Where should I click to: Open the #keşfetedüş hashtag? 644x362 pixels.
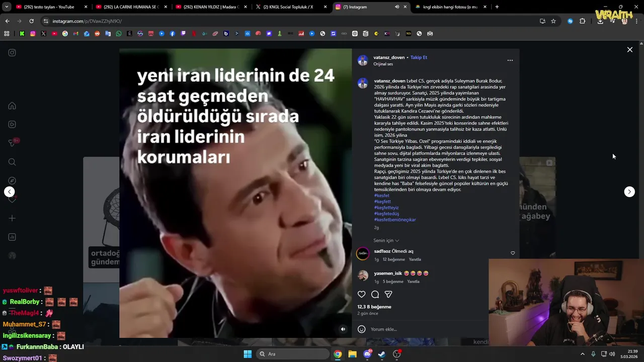[386, 214]
